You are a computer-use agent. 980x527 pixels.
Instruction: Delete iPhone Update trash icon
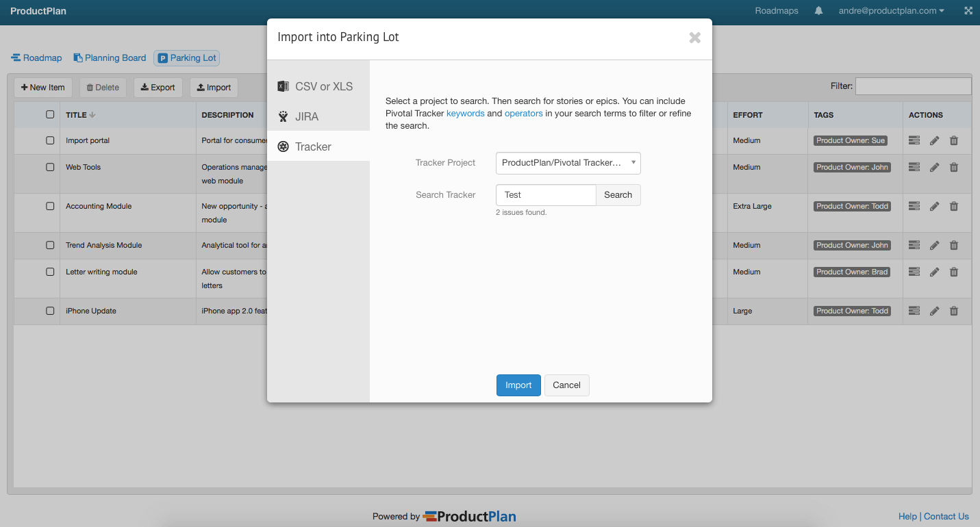954,311
